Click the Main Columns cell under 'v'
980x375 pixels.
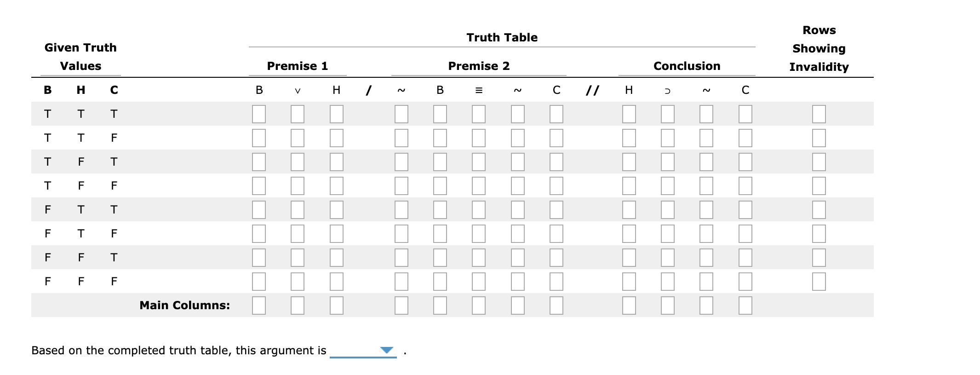297,304
